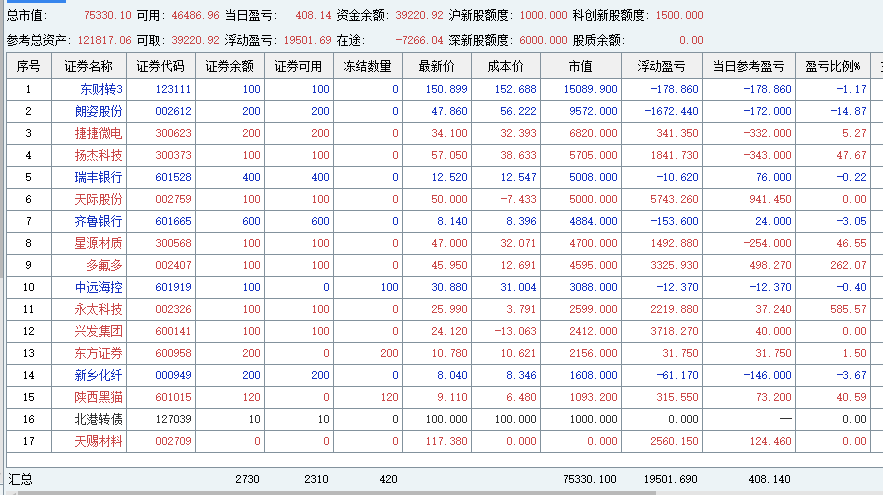
Task: Click the total market value 75330.10
Action: click(108, 15)
